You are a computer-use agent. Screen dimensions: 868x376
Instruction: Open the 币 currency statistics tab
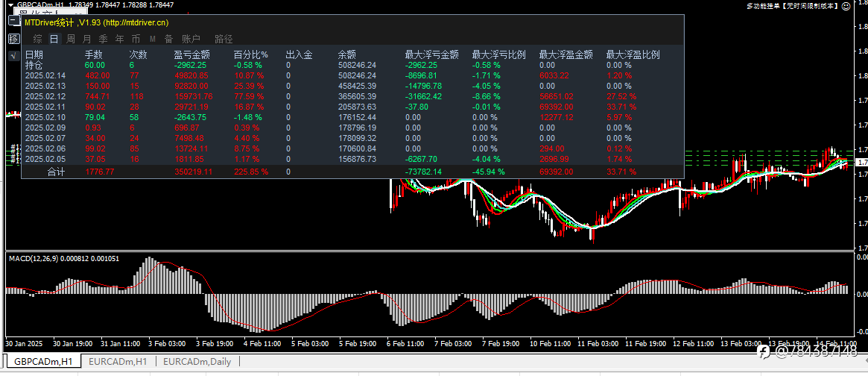136,39
